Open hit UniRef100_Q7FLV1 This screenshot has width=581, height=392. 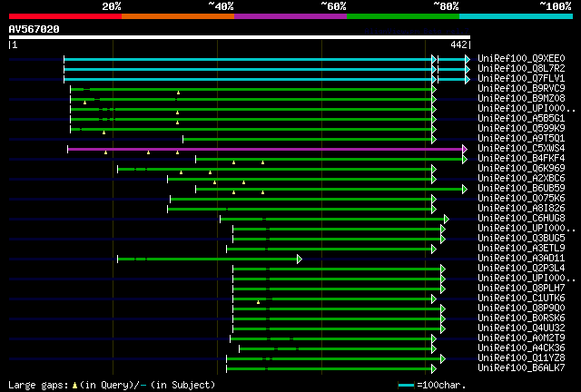pos(521,79)
